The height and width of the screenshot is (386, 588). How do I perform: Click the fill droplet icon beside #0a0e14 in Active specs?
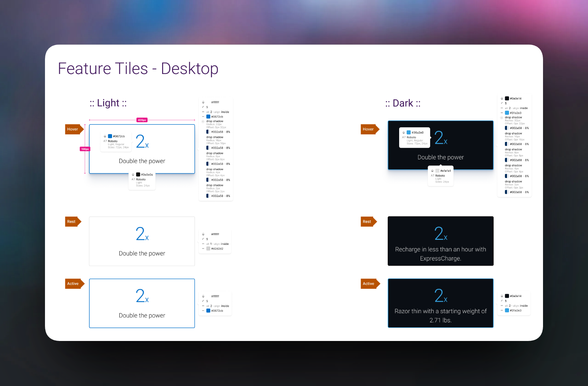[502, 296]
